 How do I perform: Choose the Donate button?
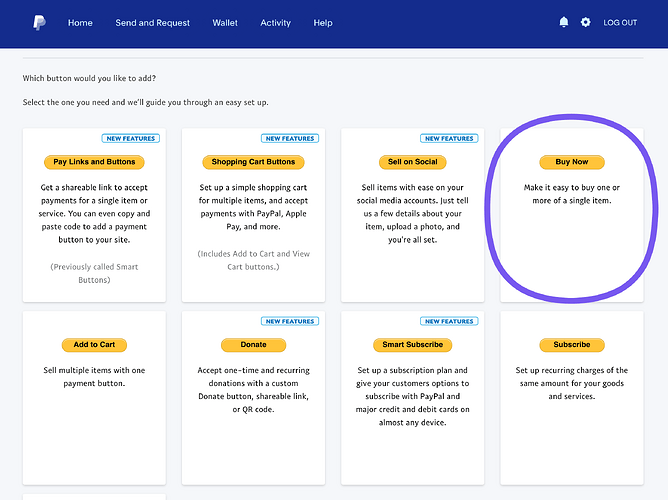point(253,345)
